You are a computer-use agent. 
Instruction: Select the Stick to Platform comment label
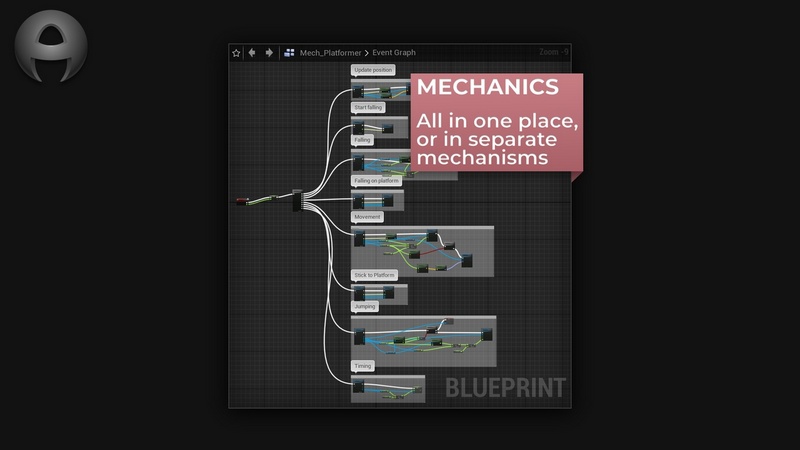click(375, 274)
